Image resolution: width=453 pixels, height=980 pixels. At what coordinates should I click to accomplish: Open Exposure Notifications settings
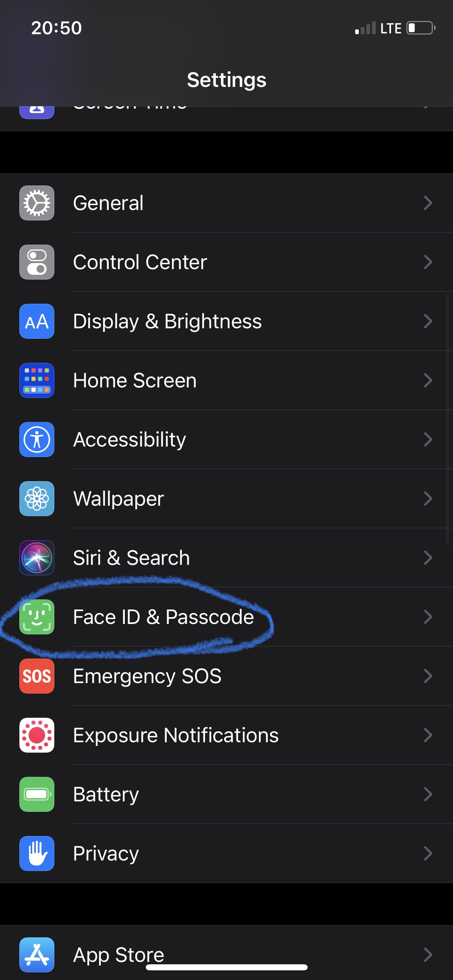[176, 735]
